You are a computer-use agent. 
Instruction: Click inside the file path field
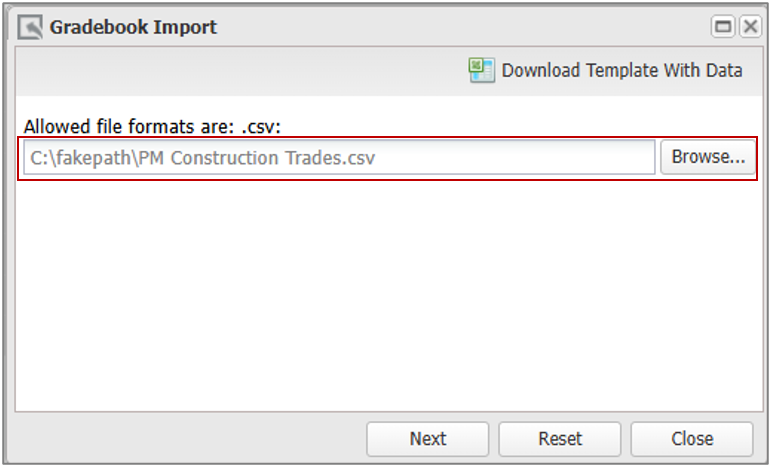coord(339,157)
